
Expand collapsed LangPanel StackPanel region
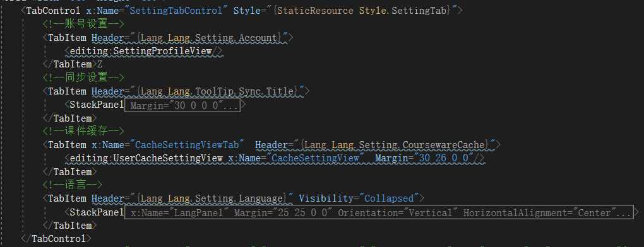379,213
